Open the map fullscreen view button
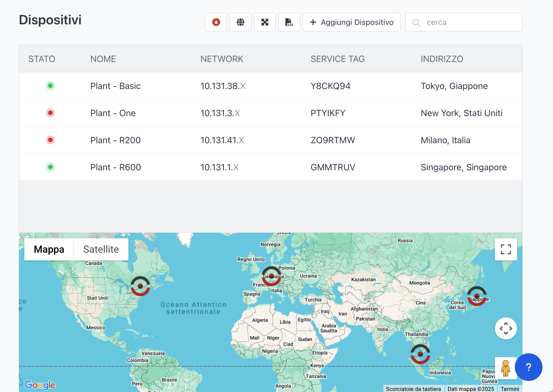 click(x=506, y=249)
